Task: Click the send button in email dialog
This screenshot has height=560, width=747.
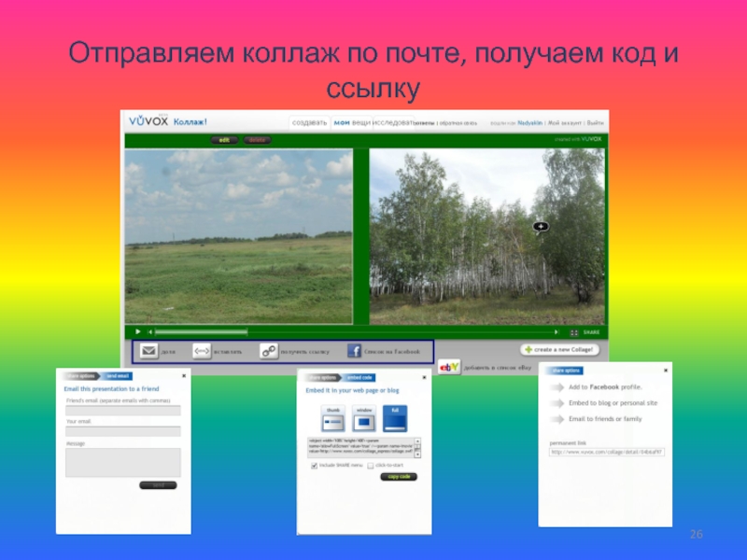Action: (158, 485)
